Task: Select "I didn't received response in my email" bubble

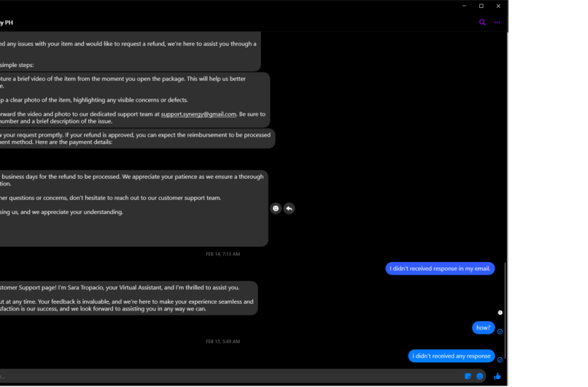Action: [x=440, y=269]
